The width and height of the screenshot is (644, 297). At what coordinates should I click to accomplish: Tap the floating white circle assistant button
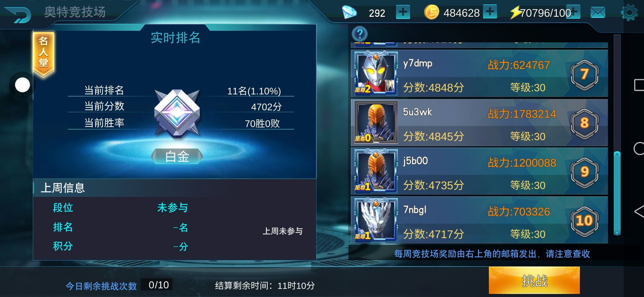coord(23,85)
